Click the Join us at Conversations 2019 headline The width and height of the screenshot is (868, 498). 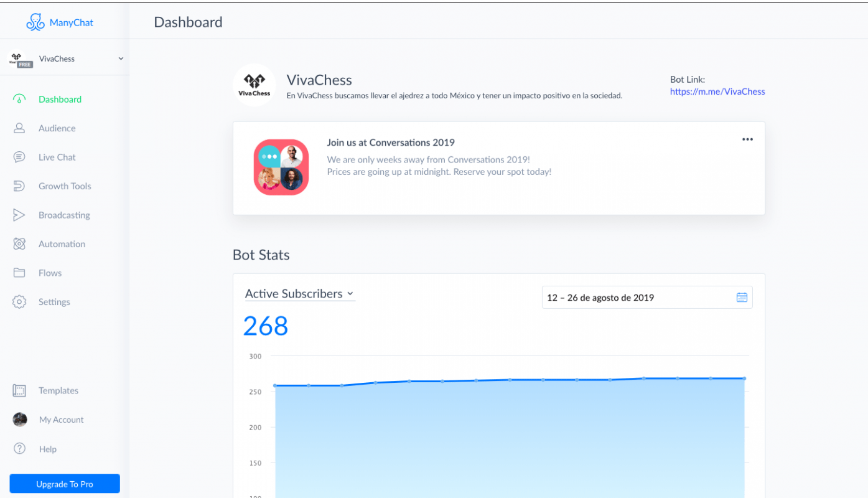(x=391, y=143)
